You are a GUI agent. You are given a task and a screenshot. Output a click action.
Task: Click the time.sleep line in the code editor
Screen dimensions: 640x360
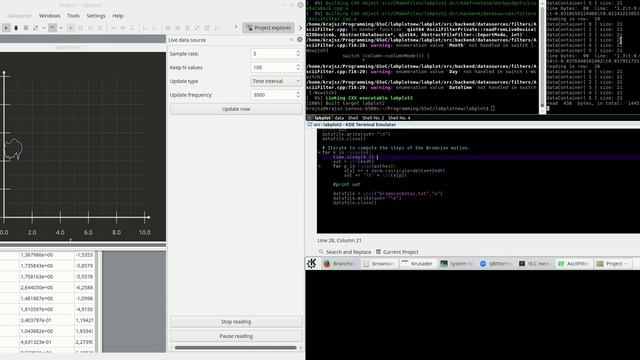click(478, 157)
